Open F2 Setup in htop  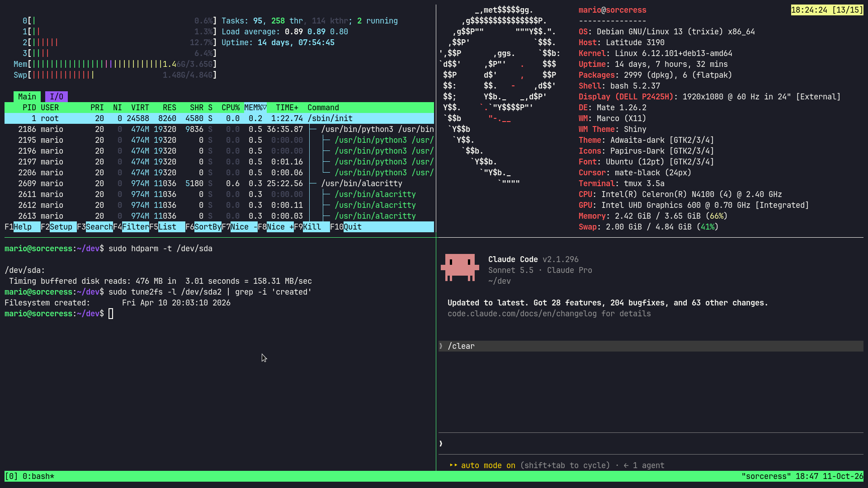tap(59, 227)
